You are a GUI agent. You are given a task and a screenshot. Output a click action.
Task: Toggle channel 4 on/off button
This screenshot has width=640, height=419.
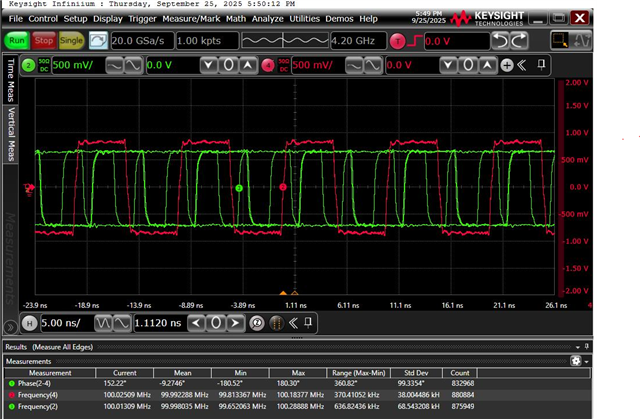pos(269,65)
